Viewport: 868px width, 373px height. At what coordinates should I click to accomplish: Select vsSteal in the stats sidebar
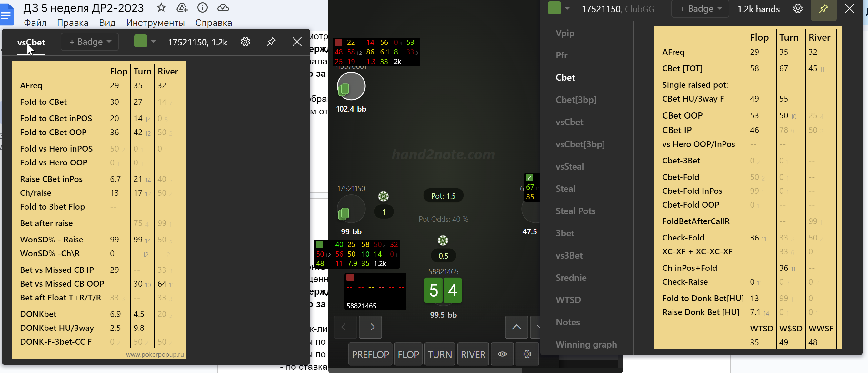[x=569, y=166]
